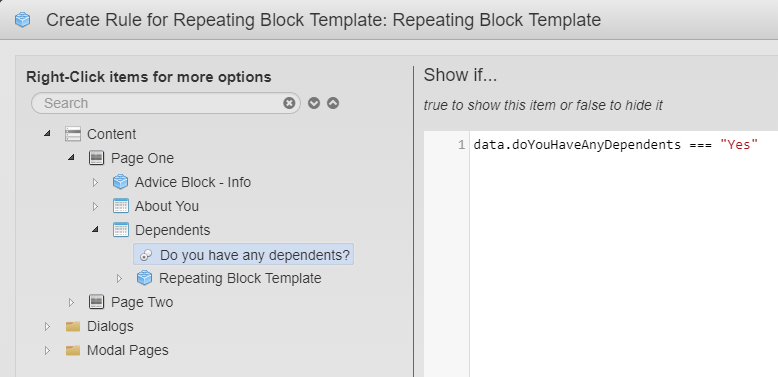The width and height of the screenshot is (778, 377).
Task: Expand the Modal Pages folder
Action: pos(47,350)
